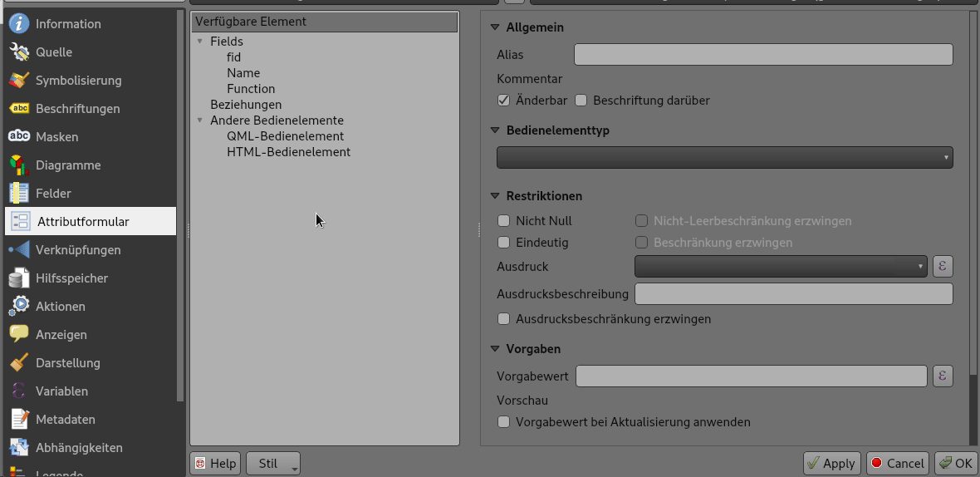This screenshot has width=980, height=477.
Task: Open the Bedienelementtyp dropdown
Action: click(724, 158)
